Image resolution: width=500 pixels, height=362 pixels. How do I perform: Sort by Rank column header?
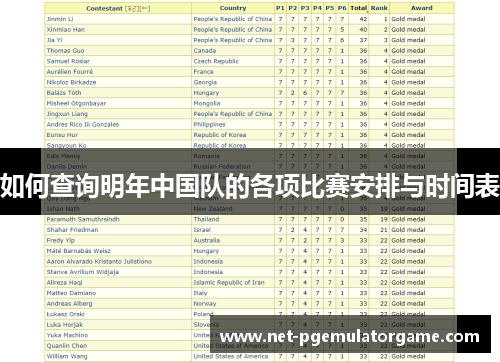click(x=379, y=8)
